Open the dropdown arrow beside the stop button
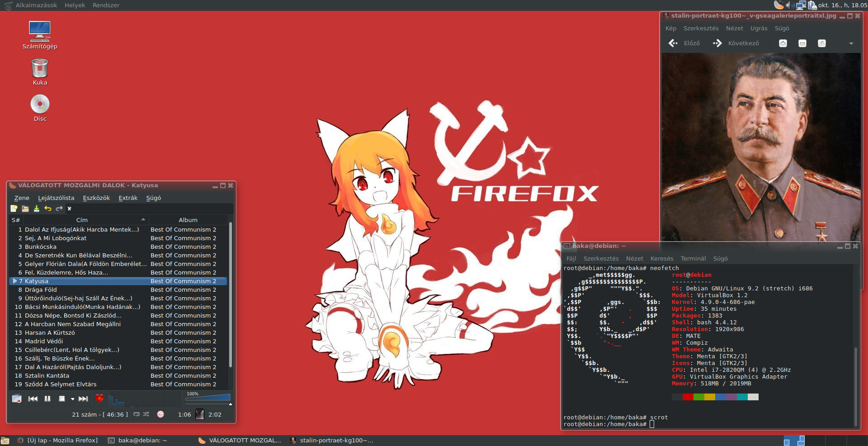This screenshot has width=868, height=446. point(72,399)
